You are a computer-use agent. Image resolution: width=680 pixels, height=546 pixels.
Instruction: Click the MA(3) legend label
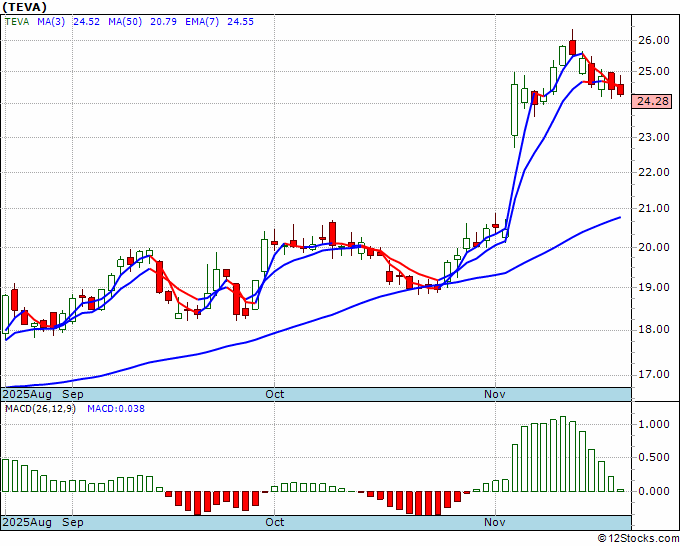[51, 22]
